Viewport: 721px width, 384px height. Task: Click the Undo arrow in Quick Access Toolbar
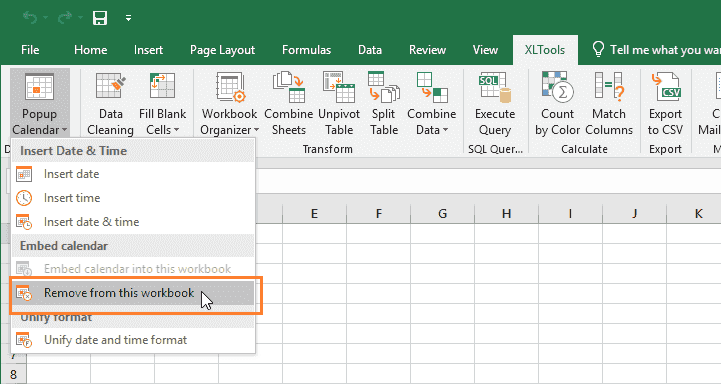point(30,18)
